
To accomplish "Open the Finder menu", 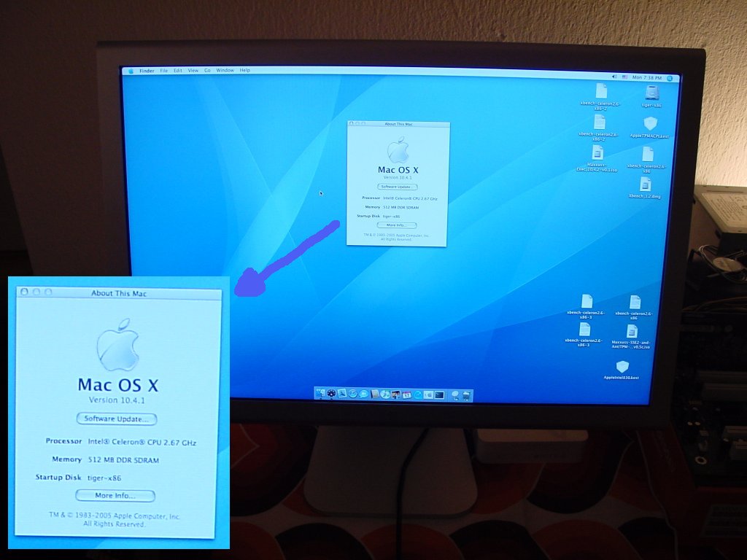I will [147, 71].
